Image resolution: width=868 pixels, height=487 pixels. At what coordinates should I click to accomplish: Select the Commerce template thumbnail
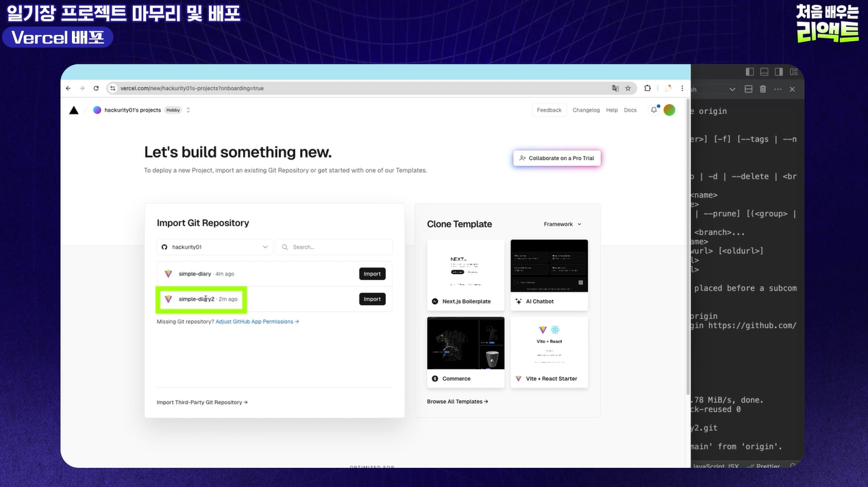pos(466,343)
